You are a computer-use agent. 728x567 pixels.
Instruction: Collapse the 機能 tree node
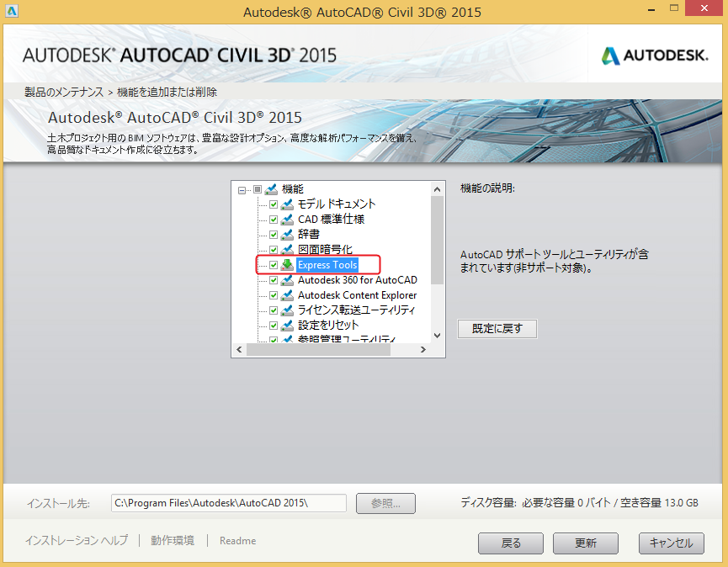click(242, 190)
